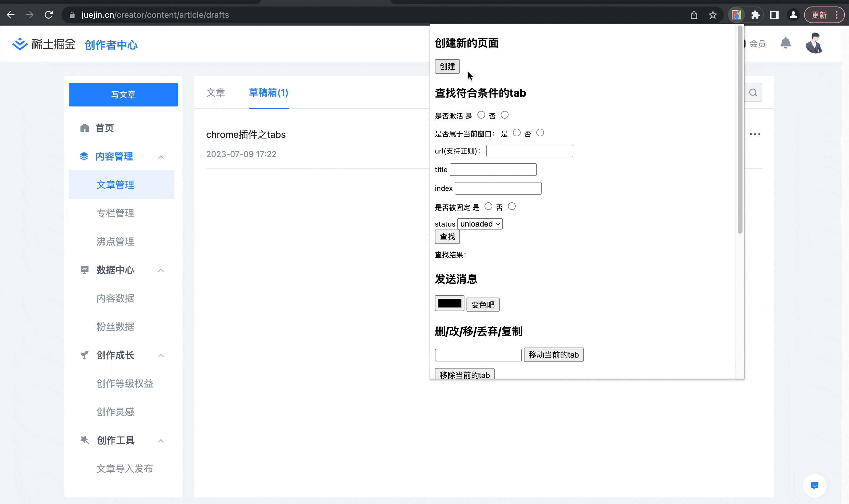Switch to the 文章 tab
The height and width of the screenshot is (504, 849).
tap(215, 92)
